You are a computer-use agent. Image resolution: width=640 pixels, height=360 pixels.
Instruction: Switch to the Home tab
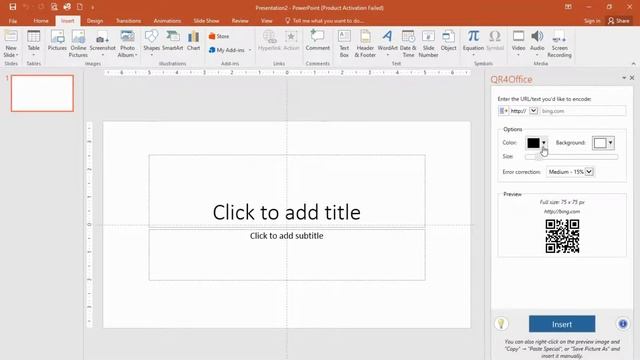point(41,21)
